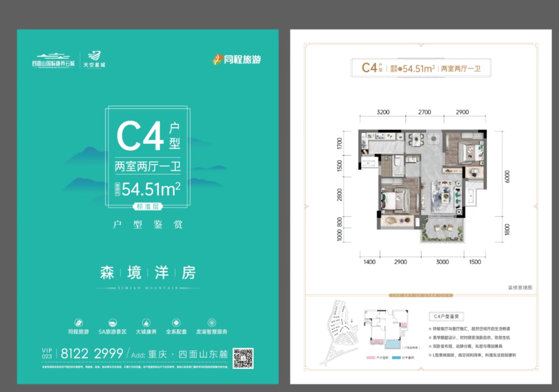Click the 大城康养 circular icon
The height and width of the screenshot is (392, 559).
[x=146, y=323]
